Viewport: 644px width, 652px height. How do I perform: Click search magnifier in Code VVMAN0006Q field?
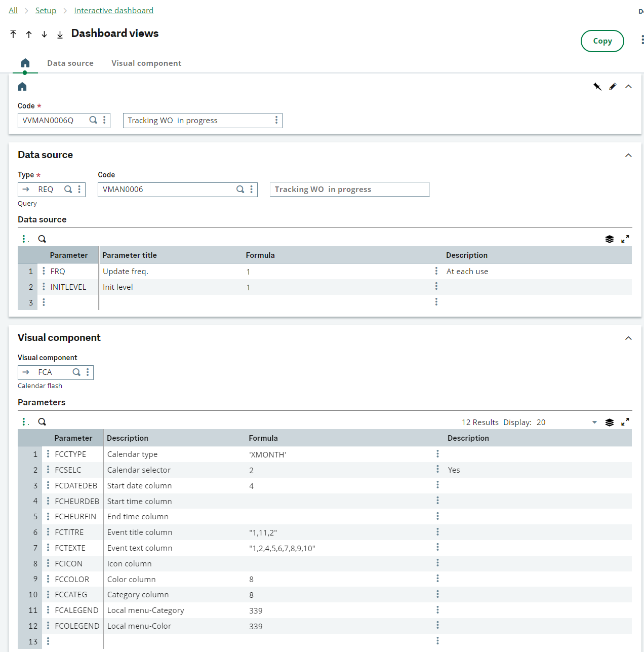click(x=93, y=120)
